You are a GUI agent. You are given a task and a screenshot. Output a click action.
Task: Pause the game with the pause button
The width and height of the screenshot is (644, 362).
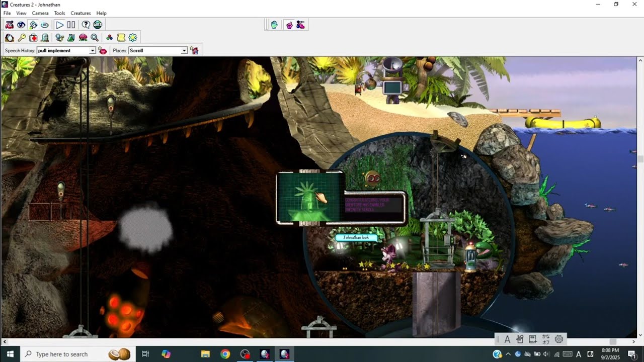coord(71,25)
